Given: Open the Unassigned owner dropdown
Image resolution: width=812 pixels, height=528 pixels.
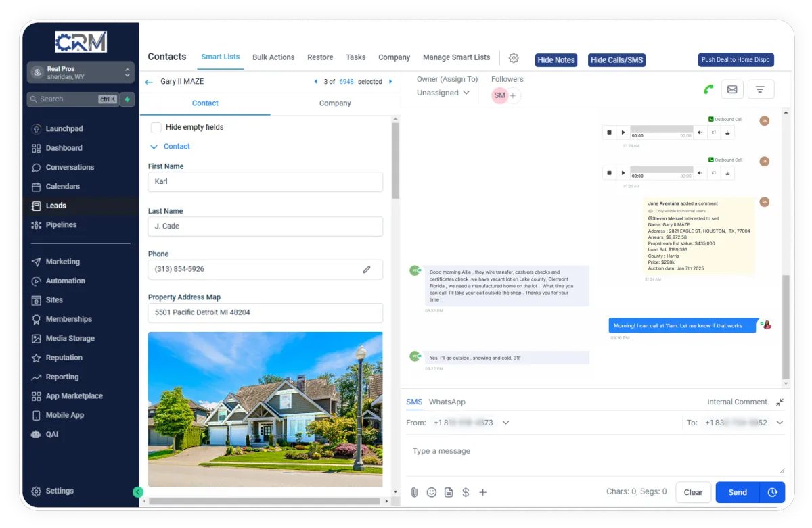Looking at the screenshot, I should point(443,93).
